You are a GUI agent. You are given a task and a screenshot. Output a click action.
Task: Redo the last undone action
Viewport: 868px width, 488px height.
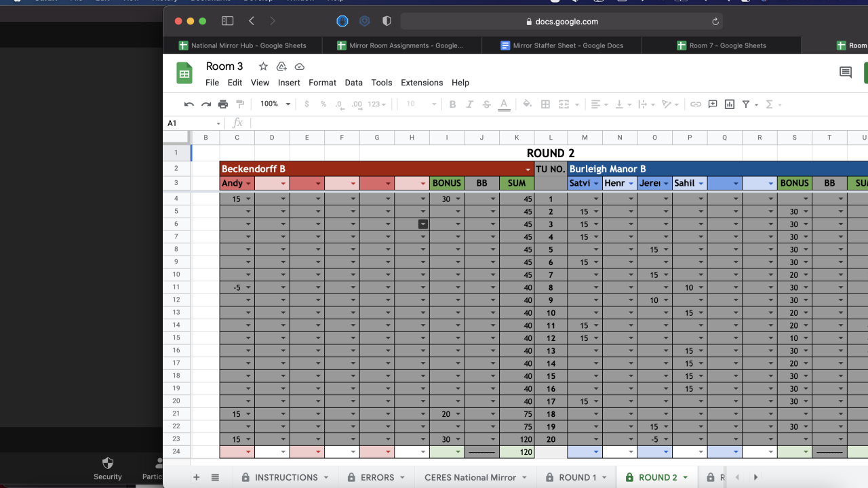click(206, 104)
